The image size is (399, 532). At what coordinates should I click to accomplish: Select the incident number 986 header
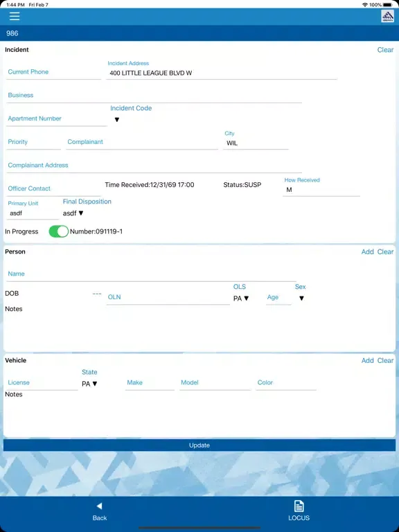pos(12,33)
